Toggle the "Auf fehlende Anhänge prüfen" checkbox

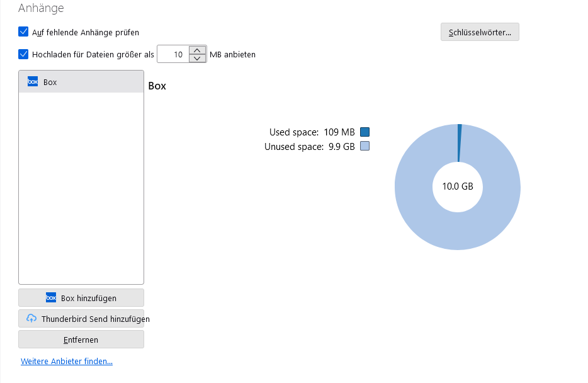tap(24, 31)
